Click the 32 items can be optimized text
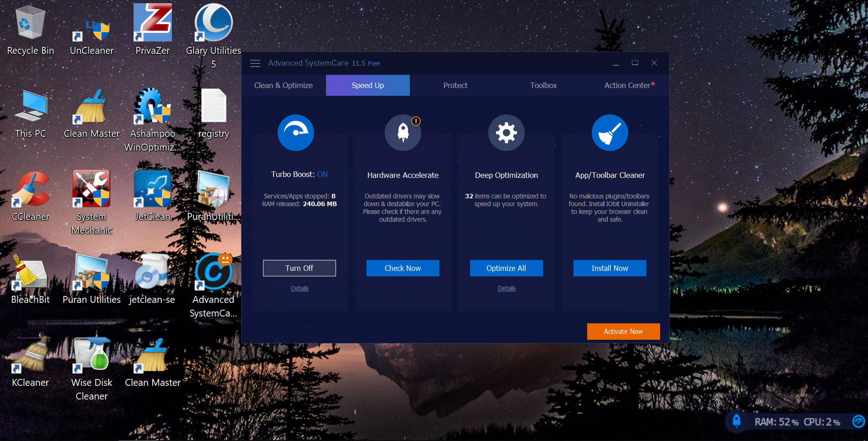The height and width of the screenshot is (441, 868). pos(506,200)
